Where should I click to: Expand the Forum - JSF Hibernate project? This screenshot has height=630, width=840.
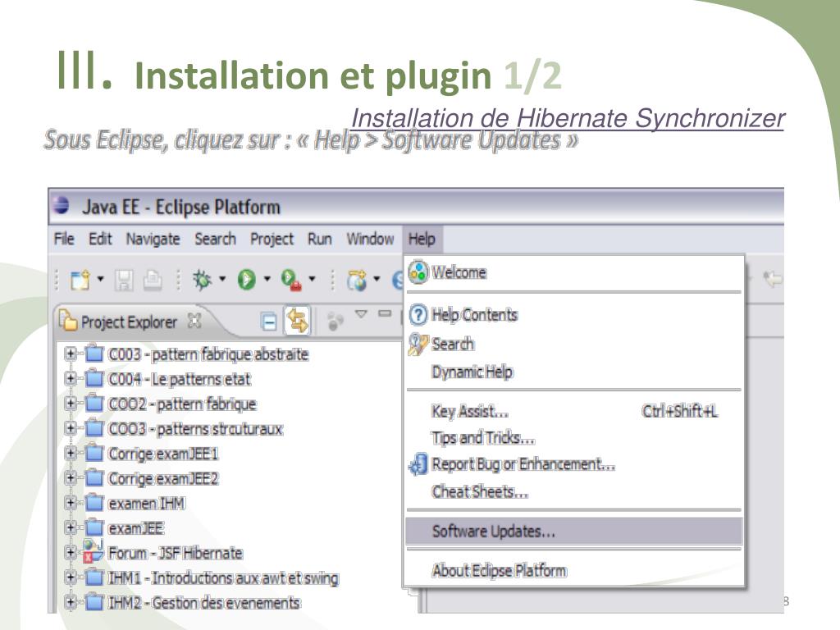pyautogui.click(x=71, y=552)
